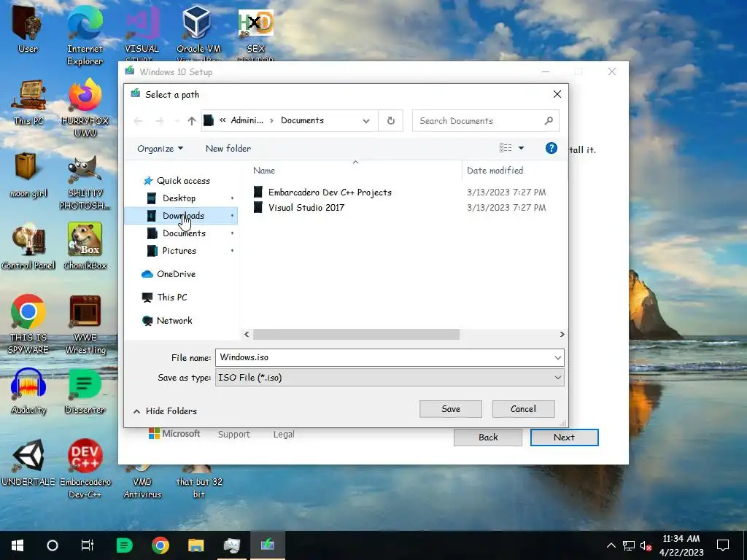Click Back in Windows 10 Setup
This screenshot has width=747, height=560.
coord(488,437)
